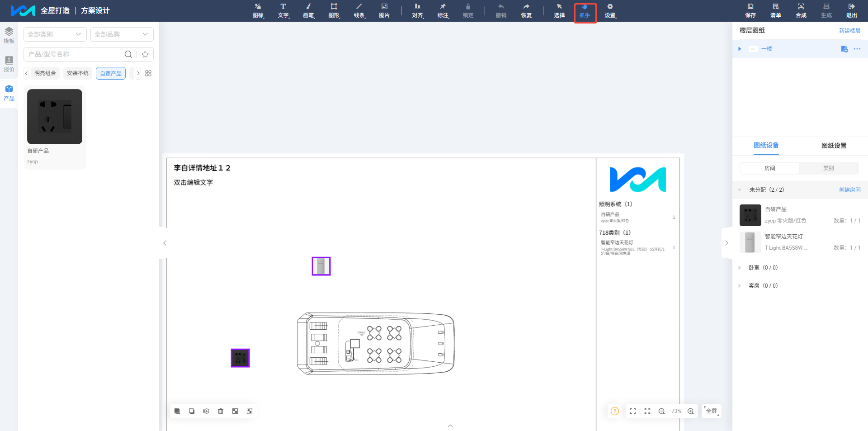Activate the 选择 selection tool
The height and width of the screenshot is (431, 868).
point(559,11)
